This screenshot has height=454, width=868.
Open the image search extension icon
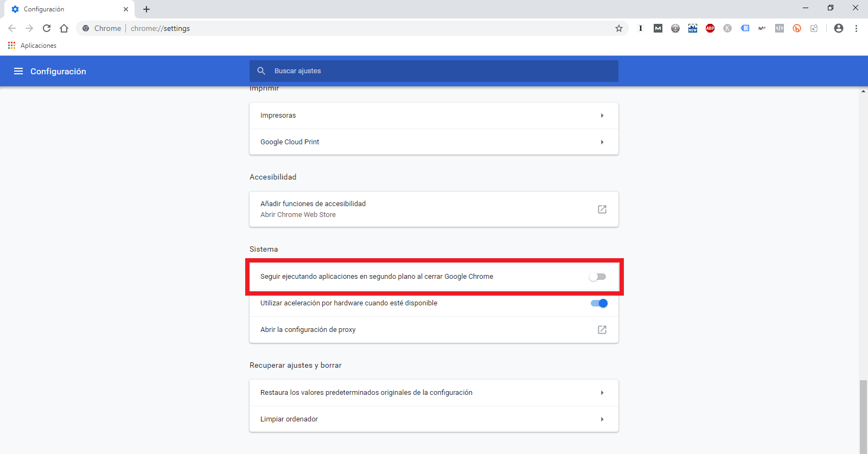click(x=814, y=28)
